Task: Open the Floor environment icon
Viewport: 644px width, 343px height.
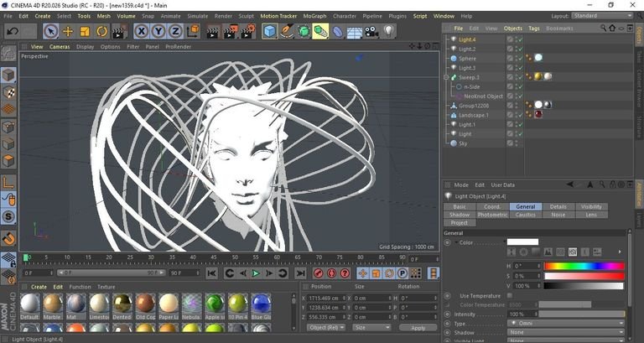Action: click(x=355, y=32)
